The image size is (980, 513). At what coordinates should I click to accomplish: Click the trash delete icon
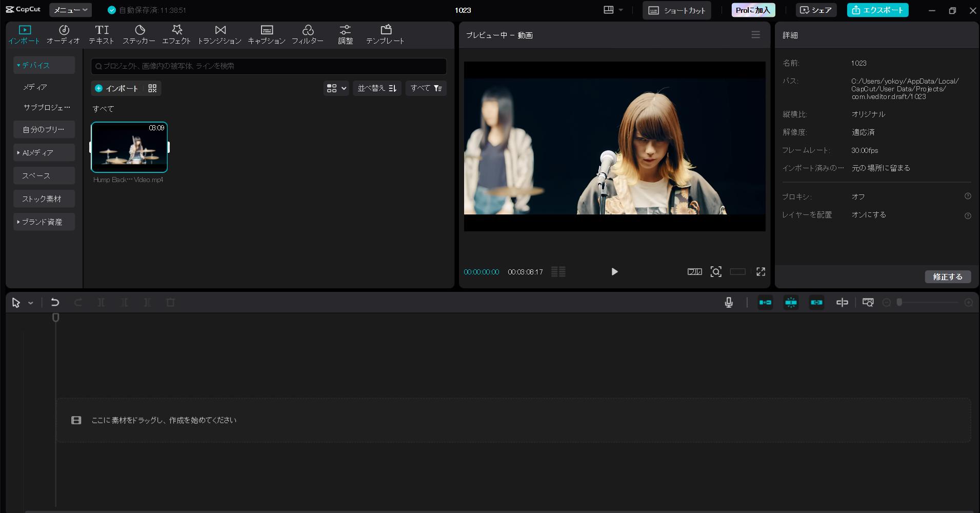pos(171,303)
